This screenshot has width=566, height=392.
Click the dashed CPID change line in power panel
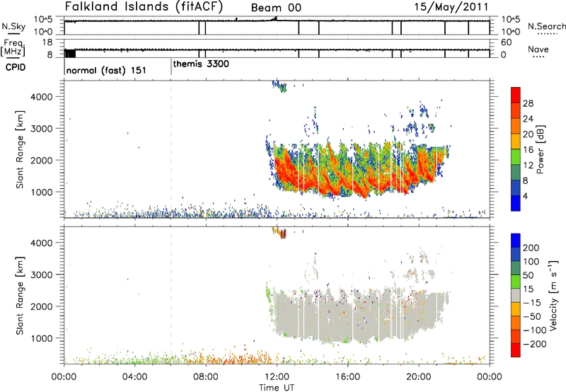pos(171,149)
